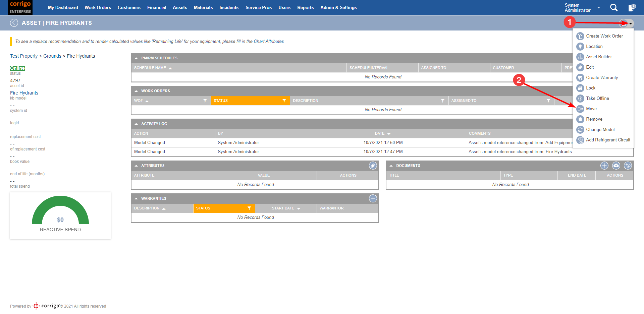
Task: Open the recent items history icon top right
Action: click(x=632, y=7)
